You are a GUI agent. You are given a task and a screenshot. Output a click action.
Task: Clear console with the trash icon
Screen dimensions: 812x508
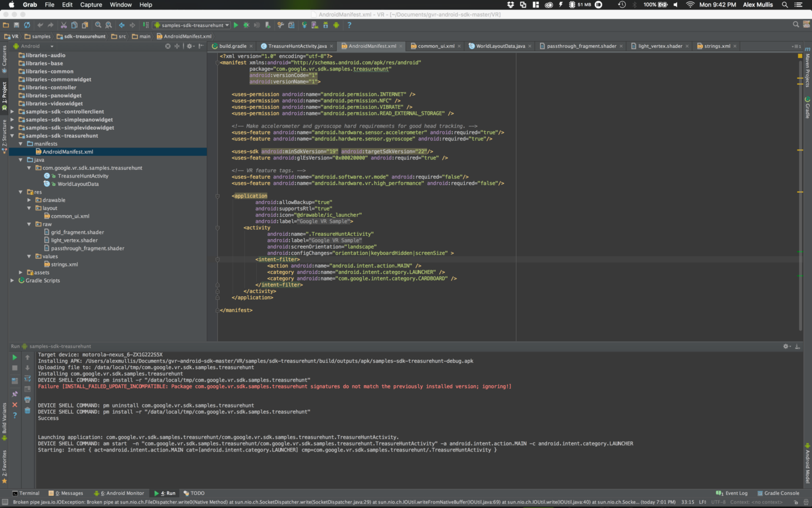(x=27, y=410)
